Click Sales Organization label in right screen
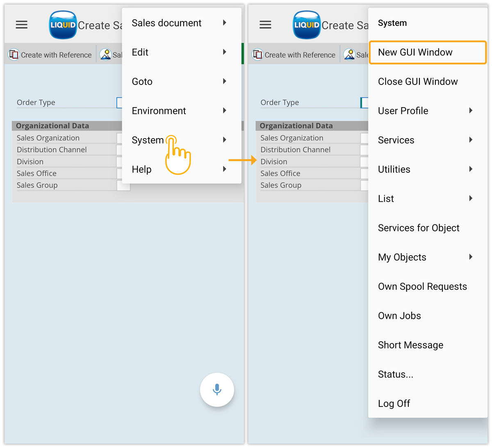 (x=292, y=138)
